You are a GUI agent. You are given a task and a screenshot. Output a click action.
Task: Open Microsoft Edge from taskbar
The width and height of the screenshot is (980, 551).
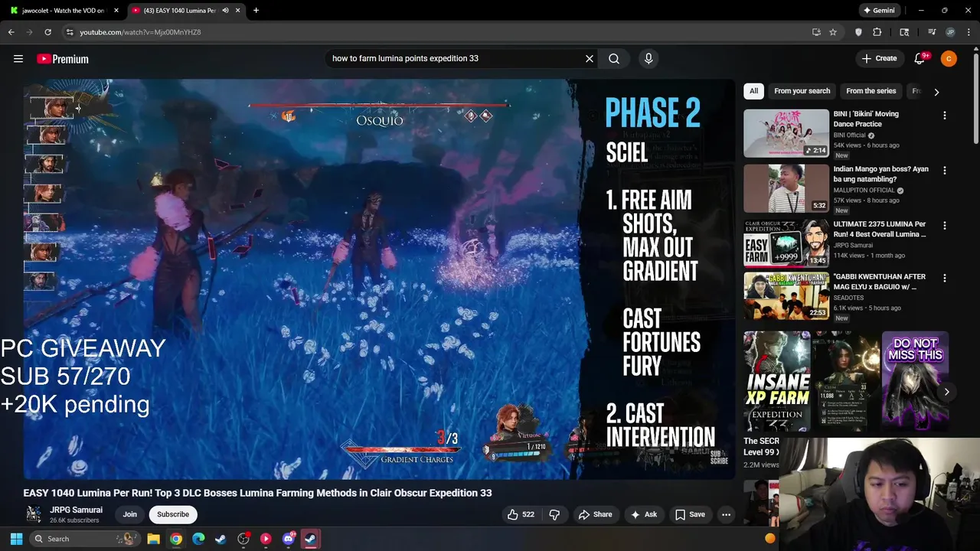[198, 539]
